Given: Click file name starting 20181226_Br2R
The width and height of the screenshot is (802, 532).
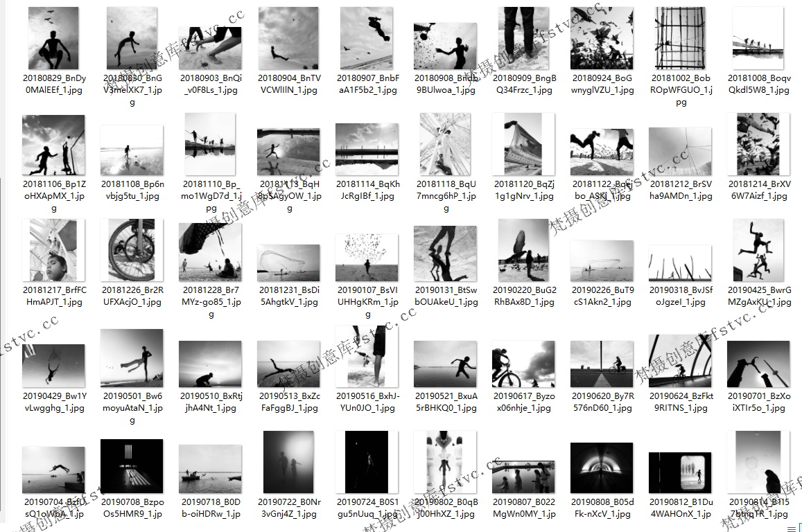Looking at the screenshot, I should [x=132, y=296].
